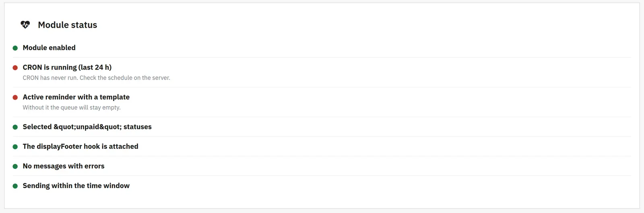Image resolution: width=644 pixels, height=213 pixels.
Task: Click the CRON has never run description
Action: click(x=97, y=78)
